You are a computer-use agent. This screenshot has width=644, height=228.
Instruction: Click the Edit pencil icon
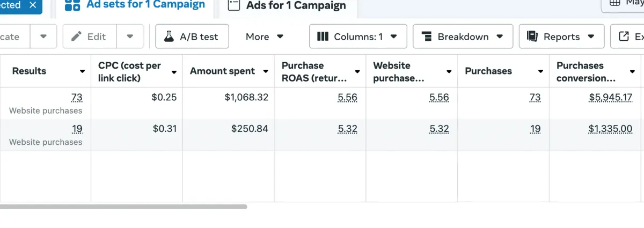[77, 36]
